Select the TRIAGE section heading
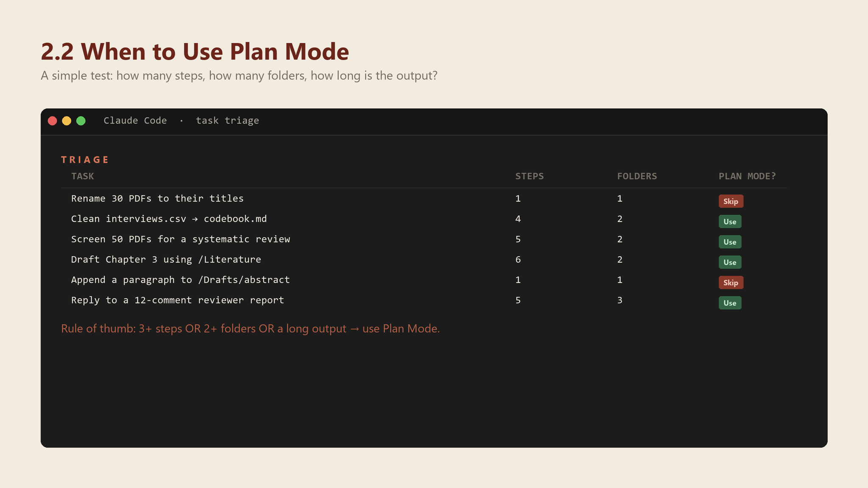The width and height of the screenshot is (868, 488). pos(85,160)
